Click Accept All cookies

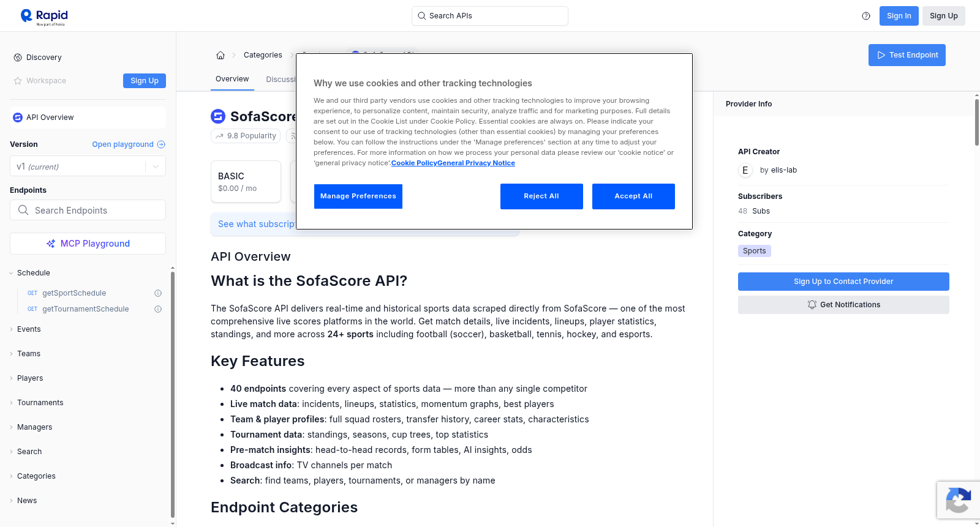[x=633, y=196]
